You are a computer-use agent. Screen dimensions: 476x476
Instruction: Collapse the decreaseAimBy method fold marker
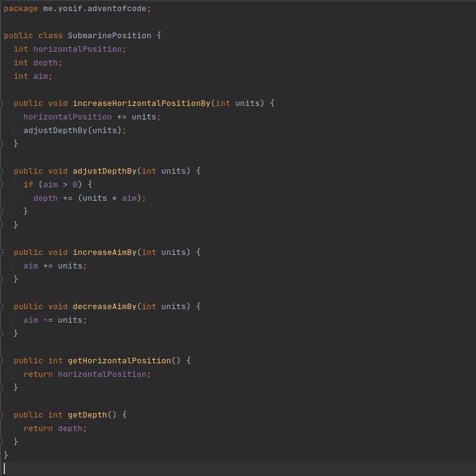click(1, 307)
